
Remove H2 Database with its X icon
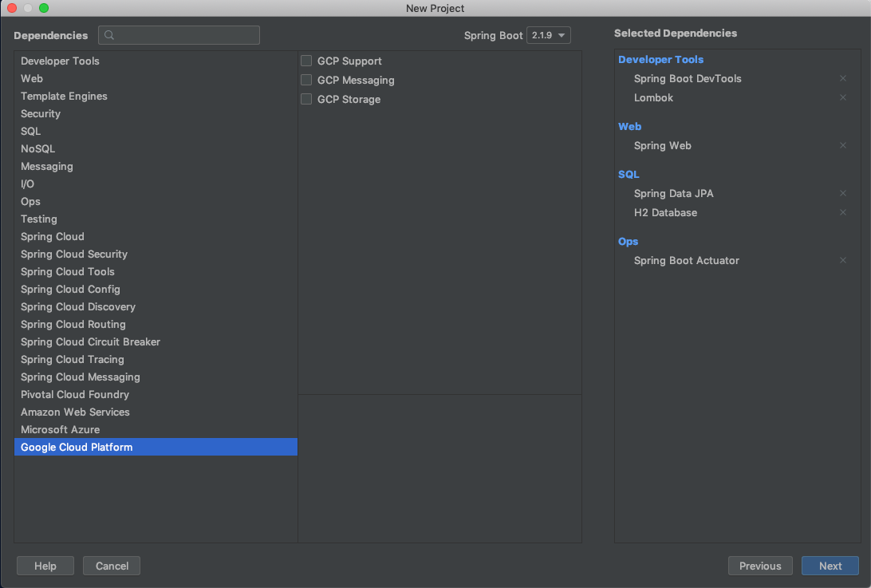(x=842, y=212)
